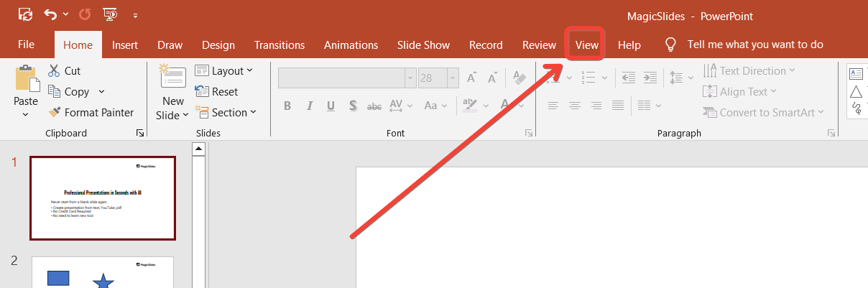
Task: Align text right
Action: coord(596,106)
